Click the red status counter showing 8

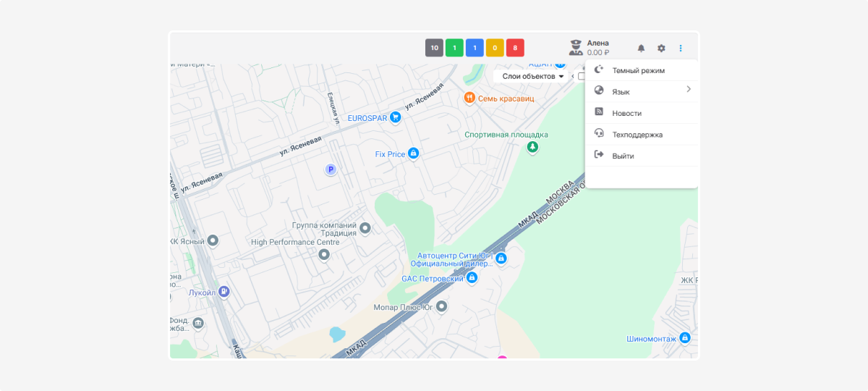[x=515, y=48]
